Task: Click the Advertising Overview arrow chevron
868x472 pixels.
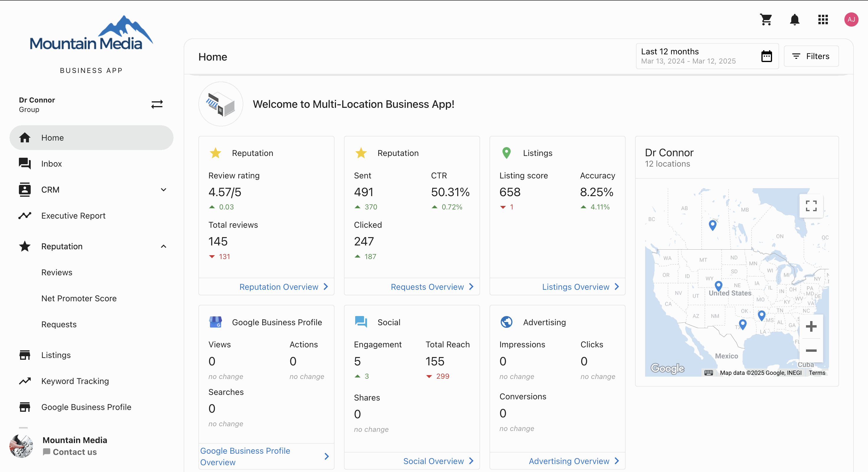Action: pos(617,461)
